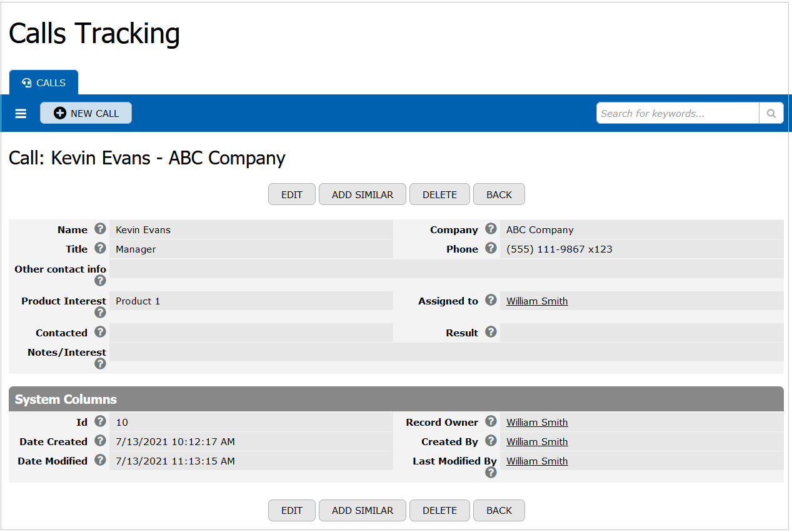Click help icon under Notes/Interest

100,364
